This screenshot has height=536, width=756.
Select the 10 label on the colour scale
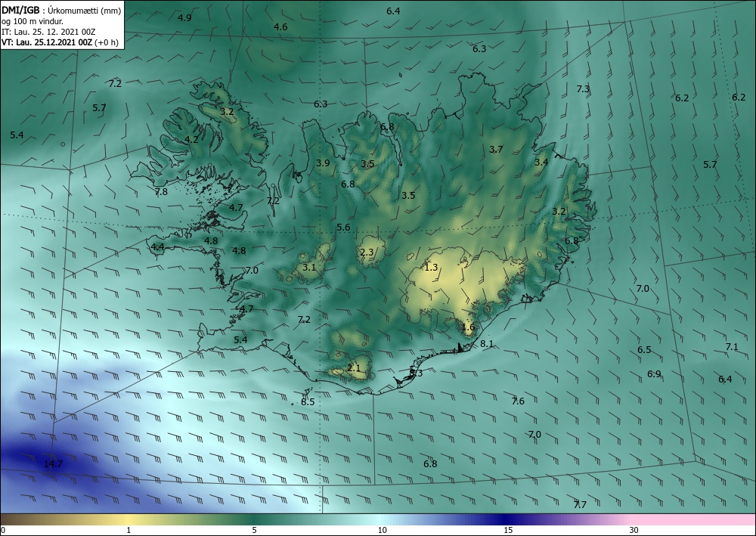[x=382, y=531]
